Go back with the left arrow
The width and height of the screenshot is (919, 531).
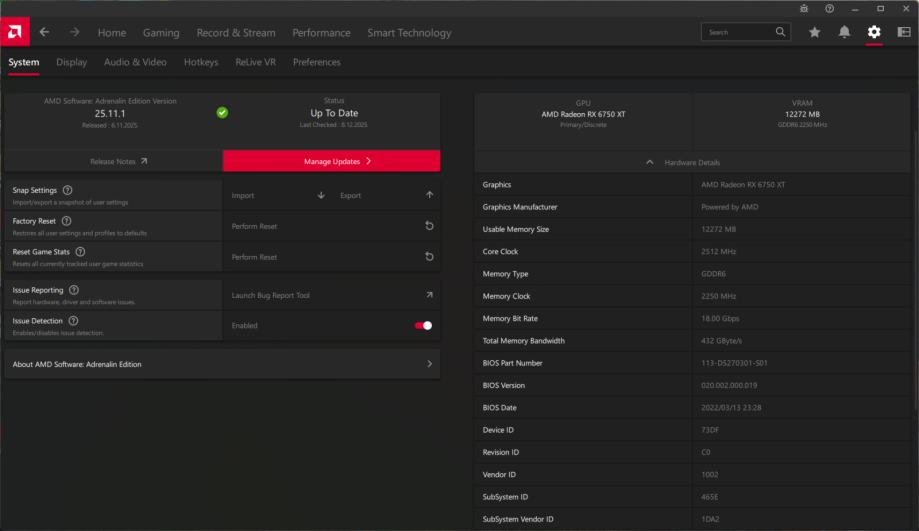45,32
